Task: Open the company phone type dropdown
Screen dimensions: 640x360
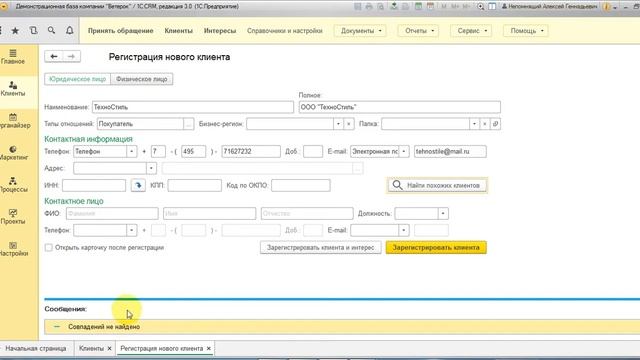Action: (131, 151)
